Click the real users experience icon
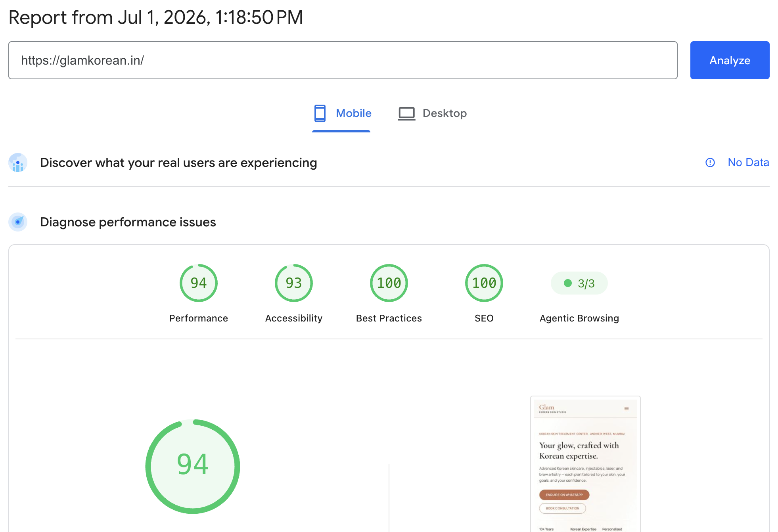The image size is (778, 532). (x=18, y=163)
